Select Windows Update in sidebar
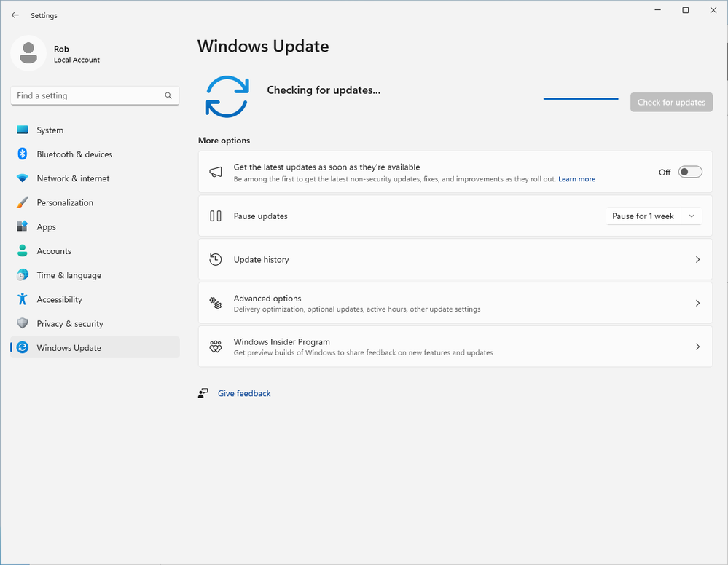 pos(95,347)
